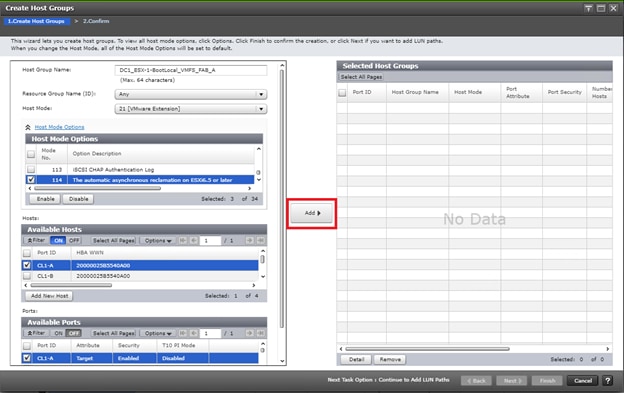Screen dimensions: 624x393
Task: Click scroll-up arrow of Available Ports table
Action: click(263, 344)
